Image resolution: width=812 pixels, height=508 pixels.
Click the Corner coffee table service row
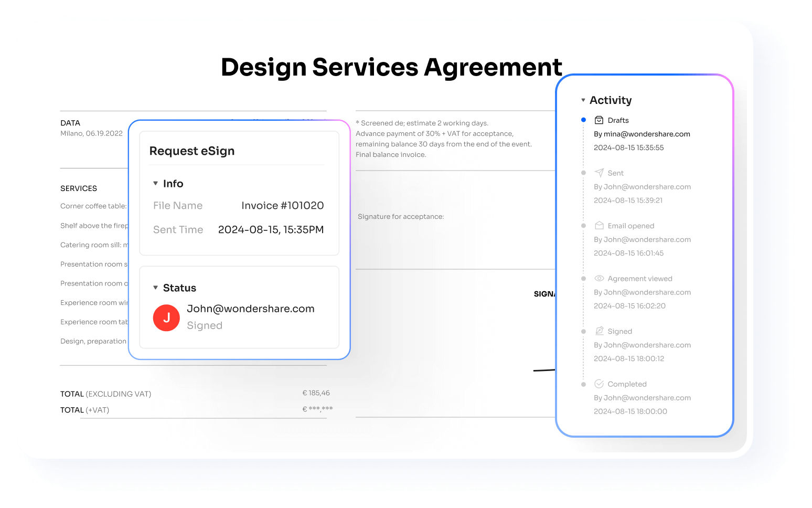93,206
